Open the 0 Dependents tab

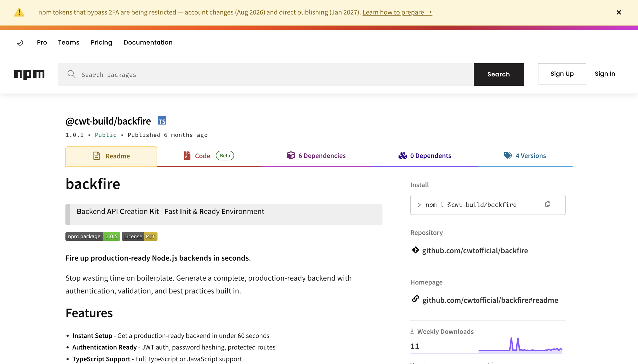point(425,156)
